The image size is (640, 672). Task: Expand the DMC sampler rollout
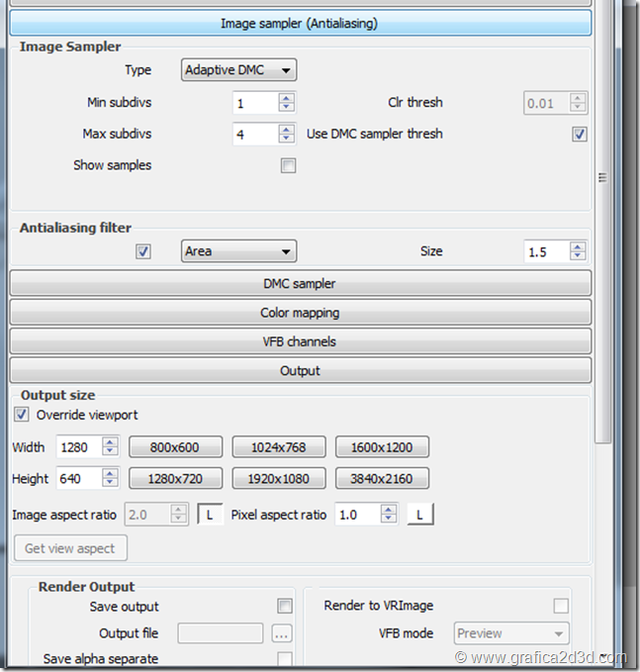(300, 284)
